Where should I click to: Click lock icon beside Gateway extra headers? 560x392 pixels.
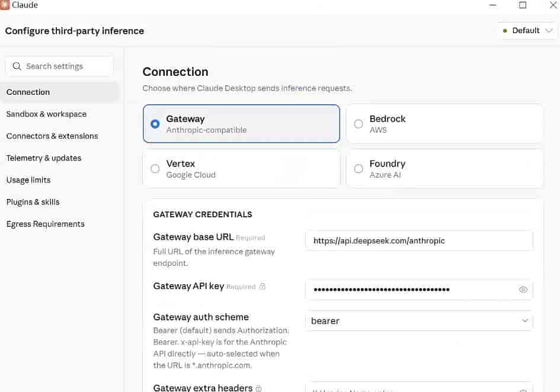258,388
